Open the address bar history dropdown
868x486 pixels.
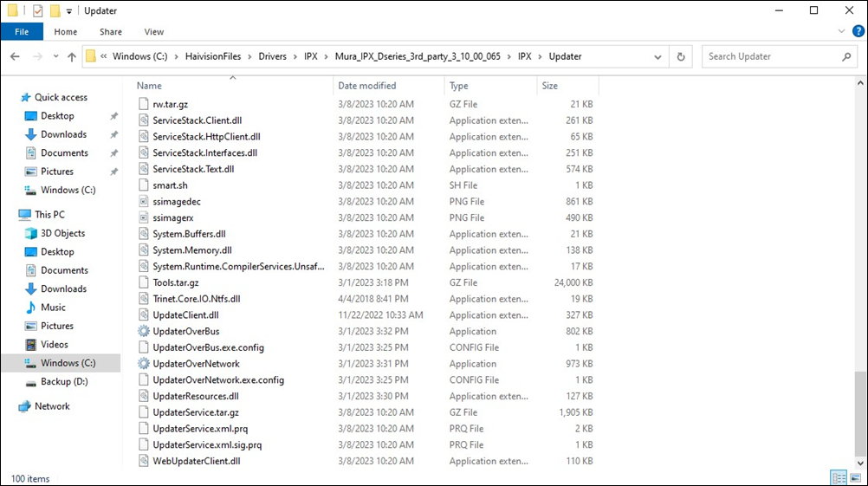tap(659, 56)
